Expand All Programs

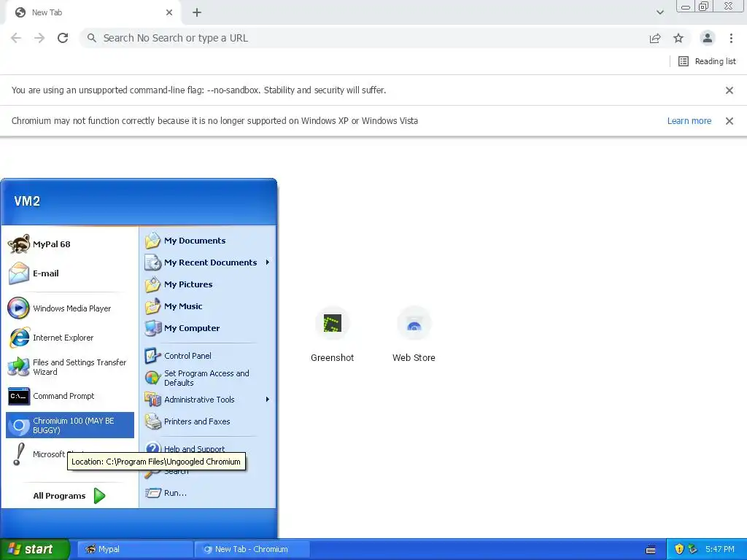69,496
